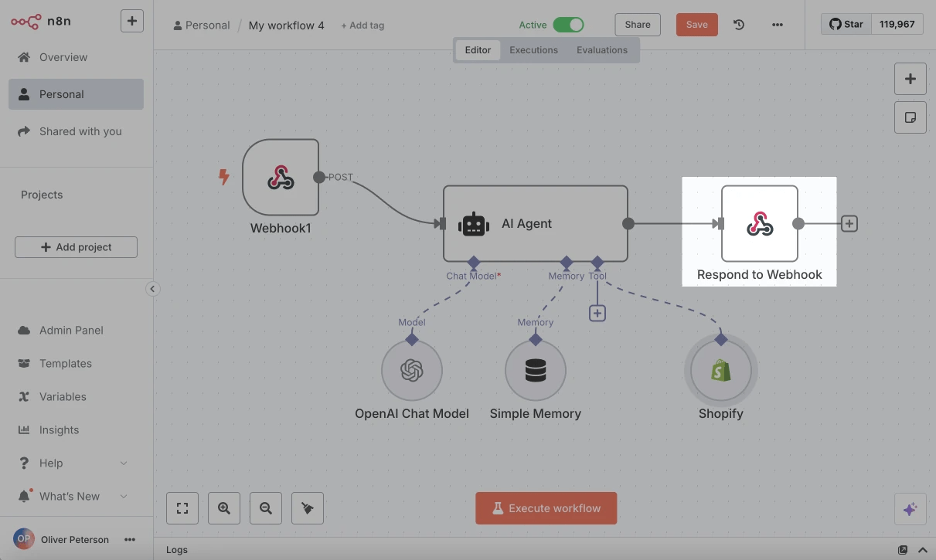Zoom out on the canvas

pyautogui.click(x=266, y=508)
